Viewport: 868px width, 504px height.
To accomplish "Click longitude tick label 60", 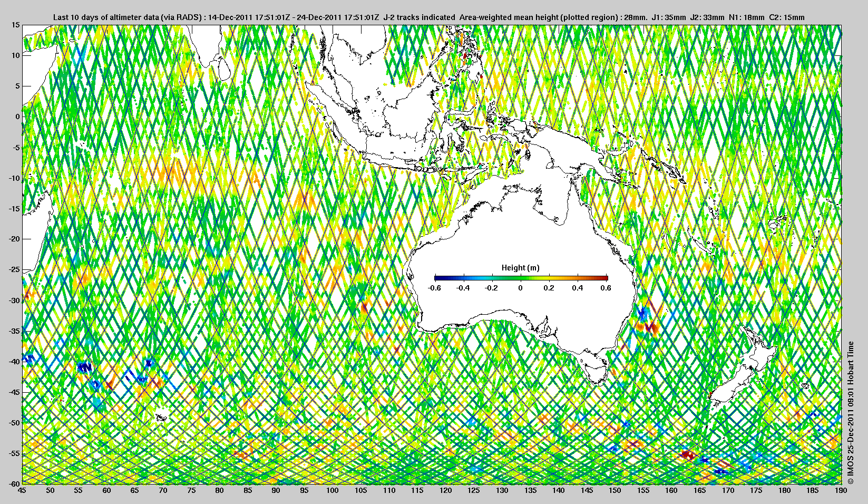I will pyautogui.click(x=106, y=490).
